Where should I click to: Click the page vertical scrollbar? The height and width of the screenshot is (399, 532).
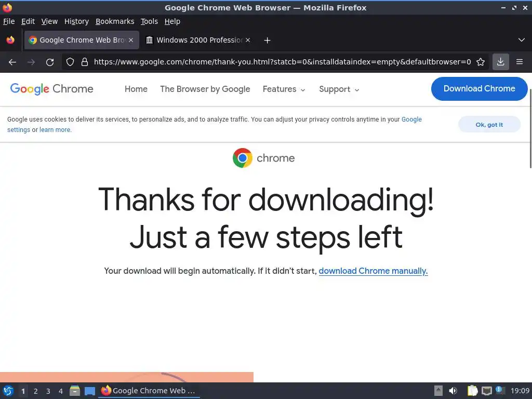pyautogui.click(x=530, y=128)
